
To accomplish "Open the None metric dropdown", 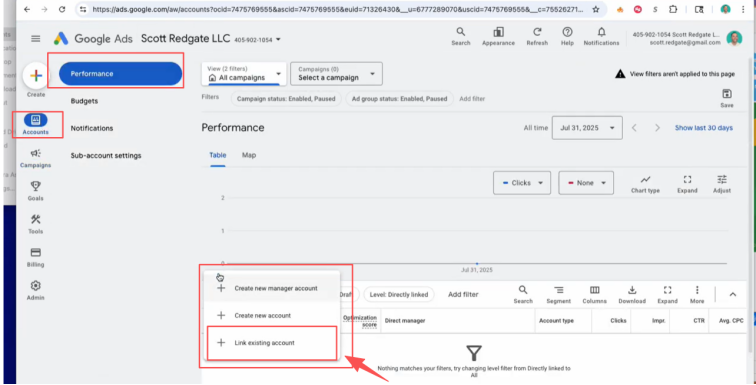I will 586,183.
